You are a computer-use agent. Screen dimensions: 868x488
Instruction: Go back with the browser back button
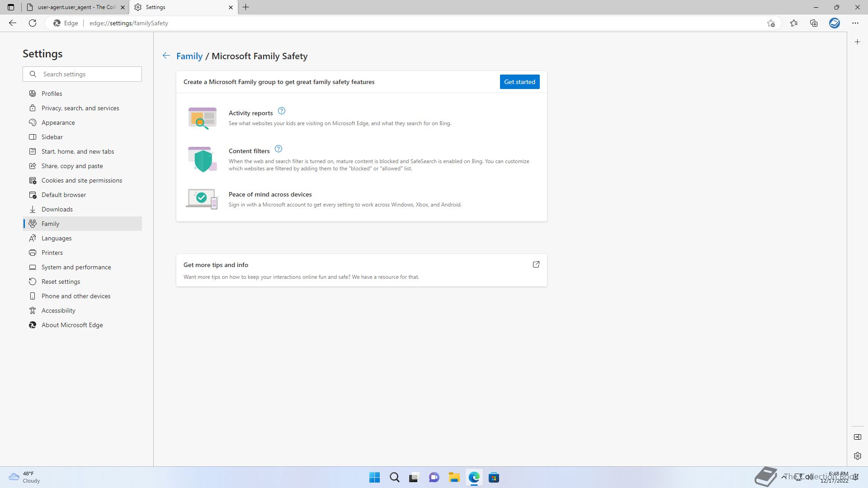13,23
